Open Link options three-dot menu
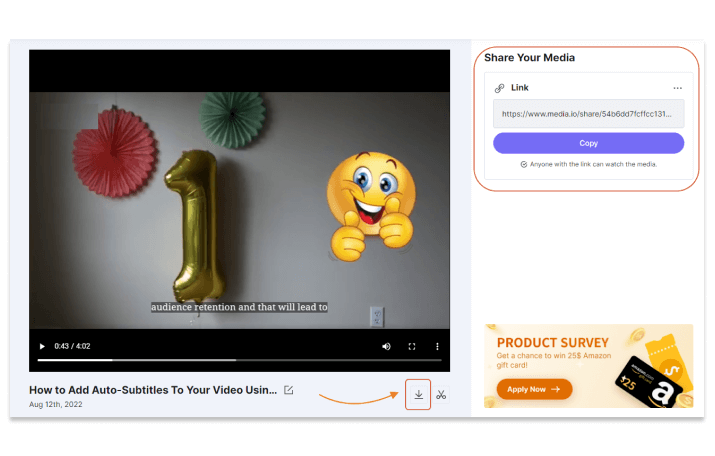This screenshot has height=456, width=715. [x=678, y=88]
